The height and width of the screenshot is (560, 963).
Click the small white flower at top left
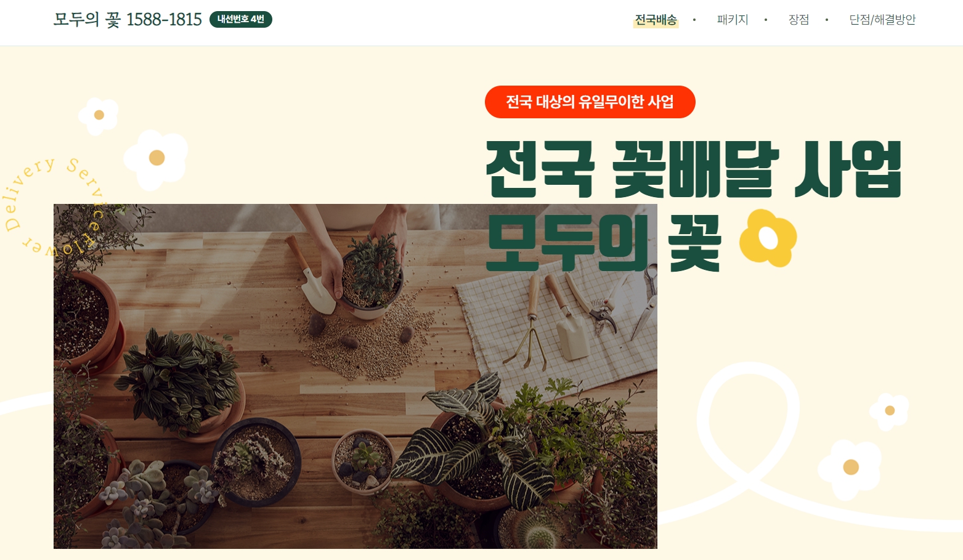click(99, 115)
